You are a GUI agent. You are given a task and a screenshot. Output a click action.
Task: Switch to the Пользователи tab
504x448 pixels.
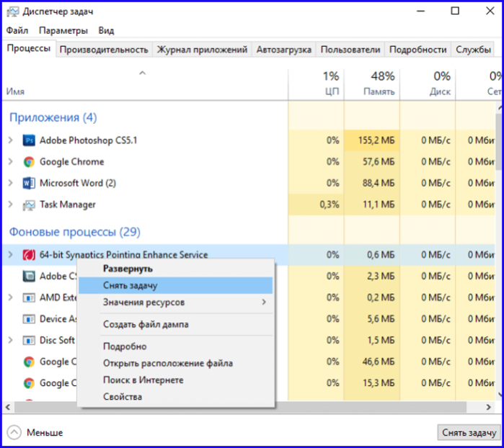tap(350, 50)
